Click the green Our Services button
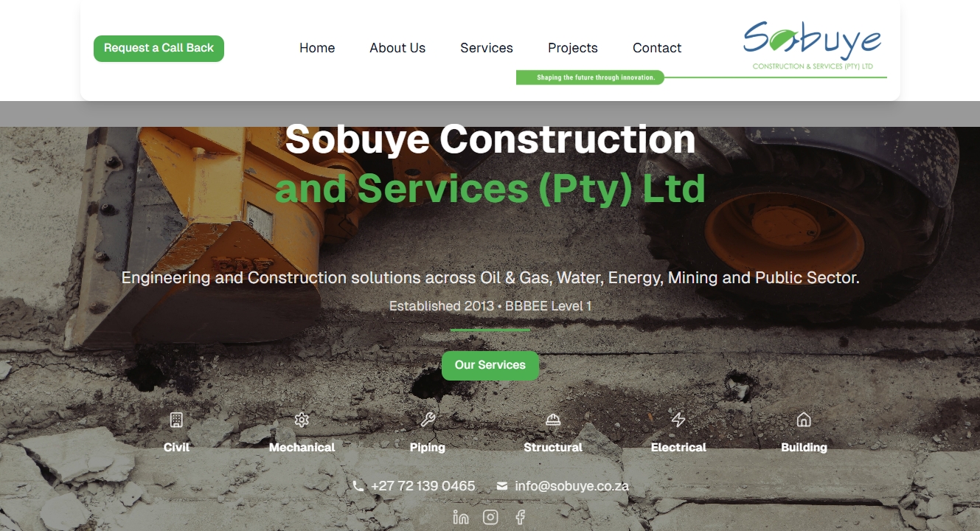Viewport: 980px width, 531px height. (x=490, y=365)
